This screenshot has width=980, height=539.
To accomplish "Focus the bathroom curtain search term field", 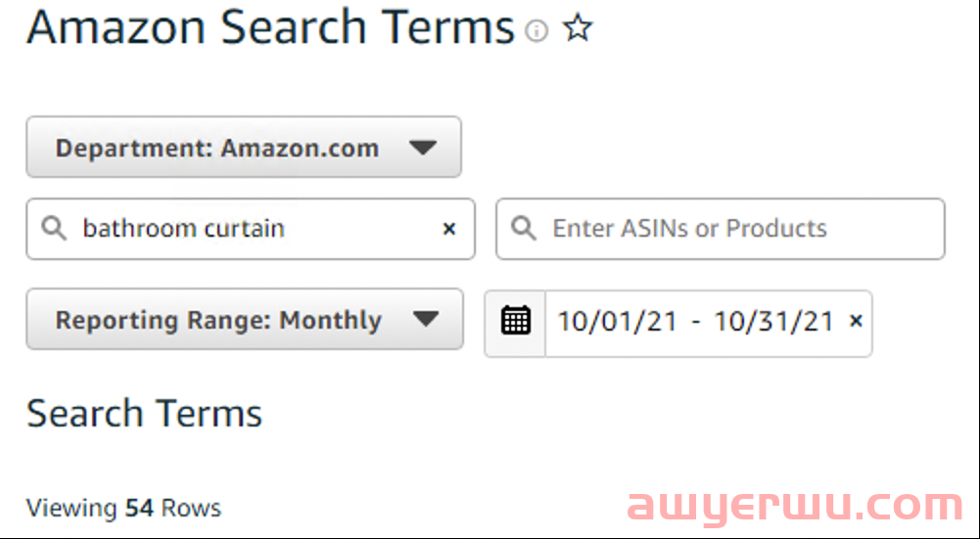I will point(251,229).
